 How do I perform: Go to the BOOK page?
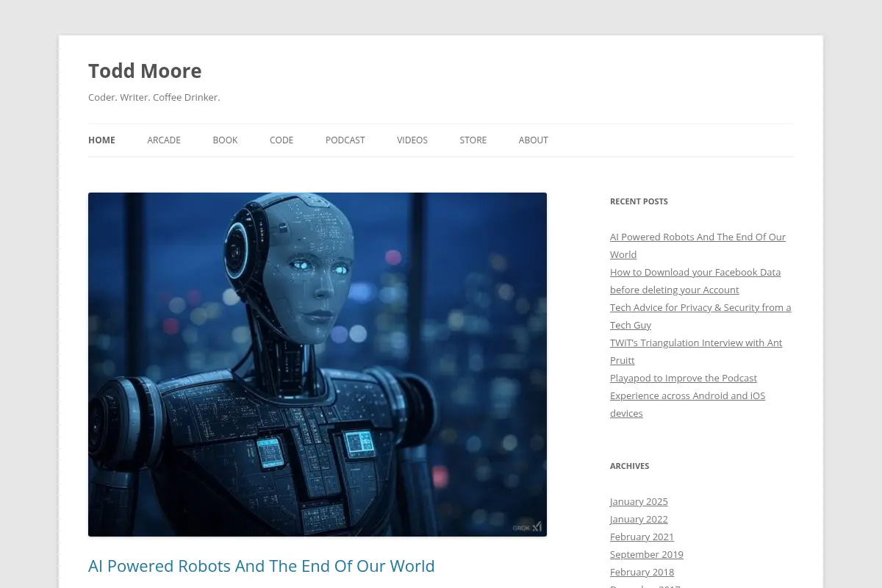[225, 140]
